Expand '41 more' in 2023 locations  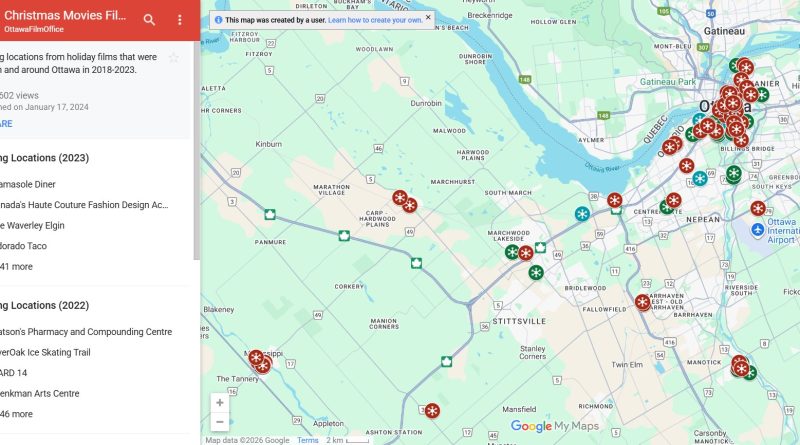(16, 266)
